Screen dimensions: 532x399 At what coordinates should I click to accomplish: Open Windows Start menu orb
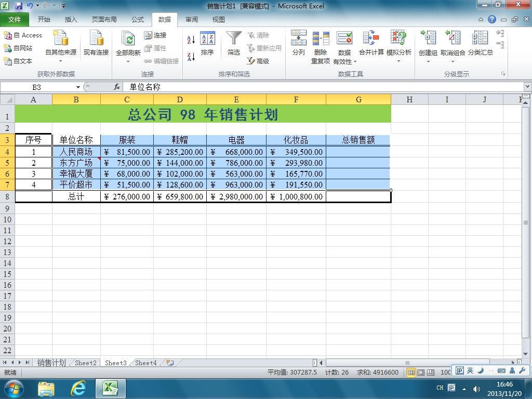pos(14,389)
